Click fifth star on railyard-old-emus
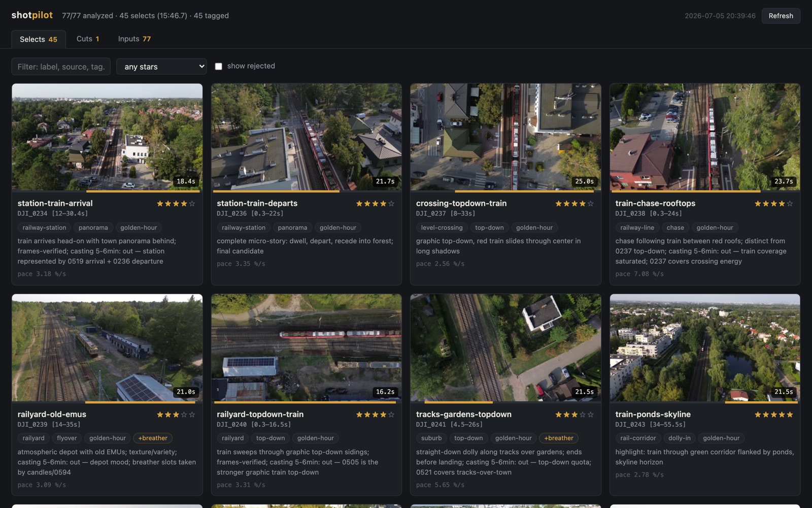The height and width of the screenshot is (508, 812). 192,415
